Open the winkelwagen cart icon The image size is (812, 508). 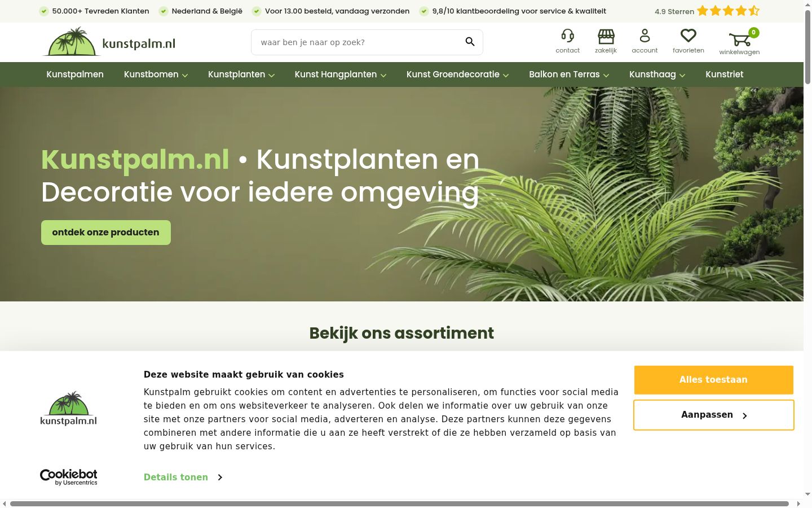(739, 39)
